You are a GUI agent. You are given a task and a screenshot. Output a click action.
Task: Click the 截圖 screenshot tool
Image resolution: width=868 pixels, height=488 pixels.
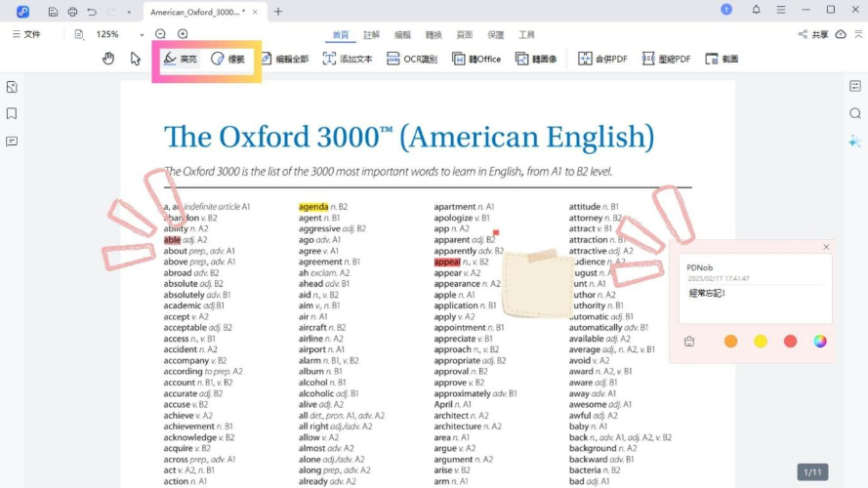pos(722,59)
